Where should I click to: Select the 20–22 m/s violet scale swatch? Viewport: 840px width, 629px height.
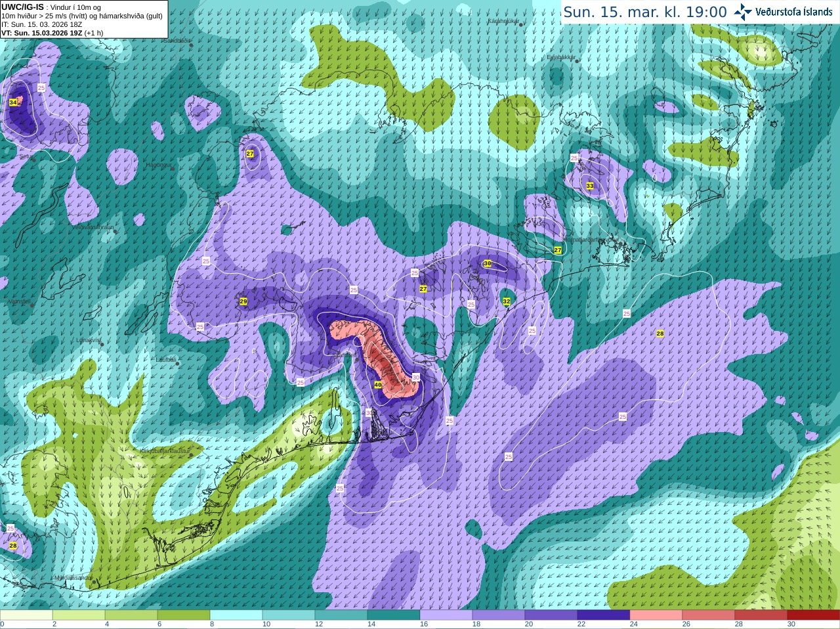tap(551, 615)
